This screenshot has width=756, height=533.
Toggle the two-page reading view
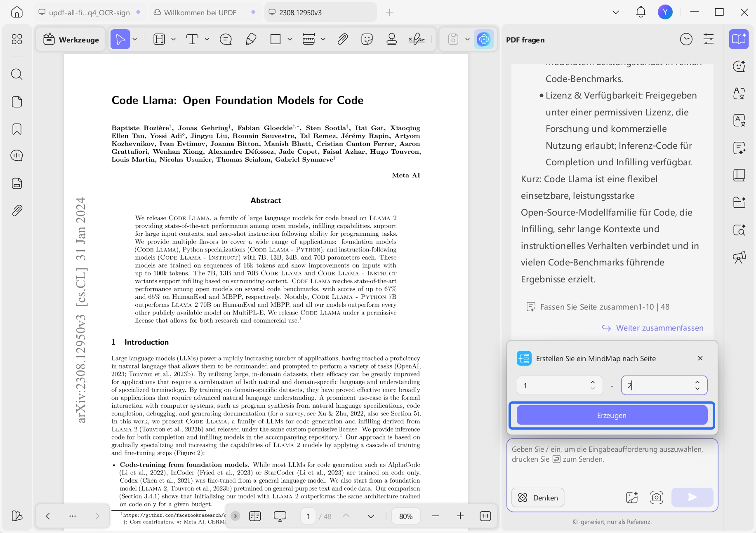pos(255,516)
